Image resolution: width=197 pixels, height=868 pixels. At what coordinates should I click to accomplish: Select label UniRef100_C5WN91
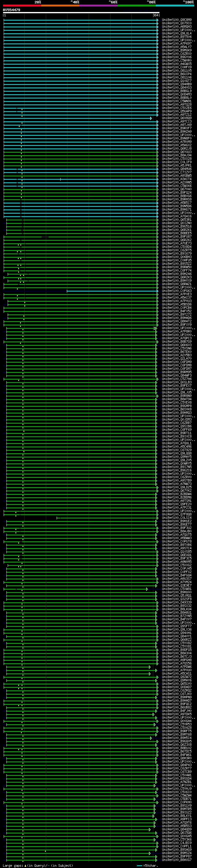tap(177, 101)
